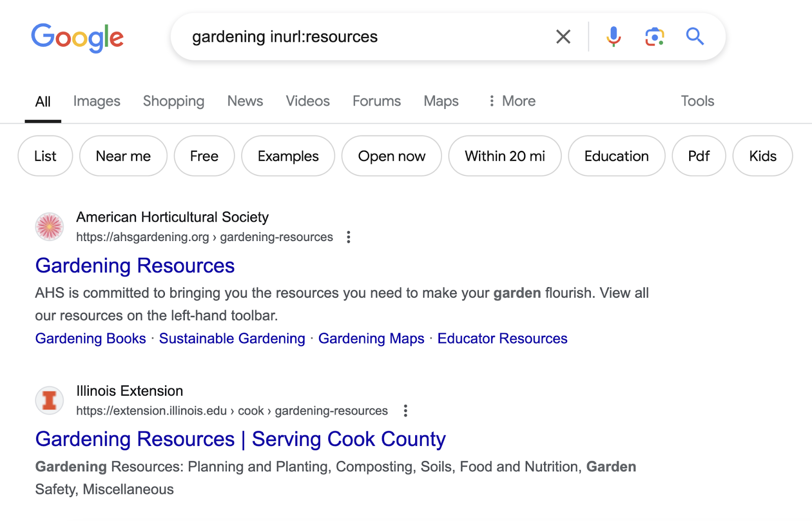Enable the Near me filter
Viewport: 812px width, 521px height.
pos(123,156)
